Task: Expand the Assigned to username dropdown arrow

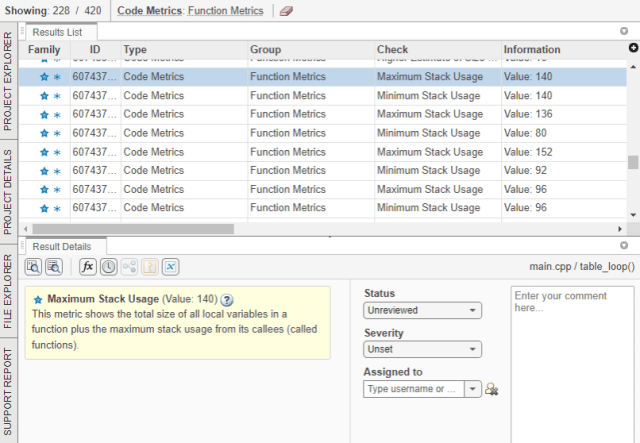Action: 473,389
